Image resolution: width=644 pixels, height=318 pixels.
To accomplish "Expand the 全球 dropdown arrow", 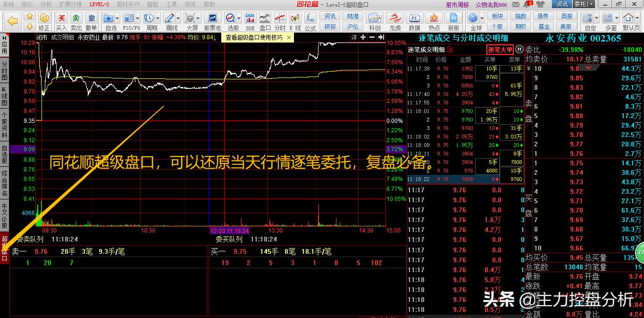I will coord(482,18).
